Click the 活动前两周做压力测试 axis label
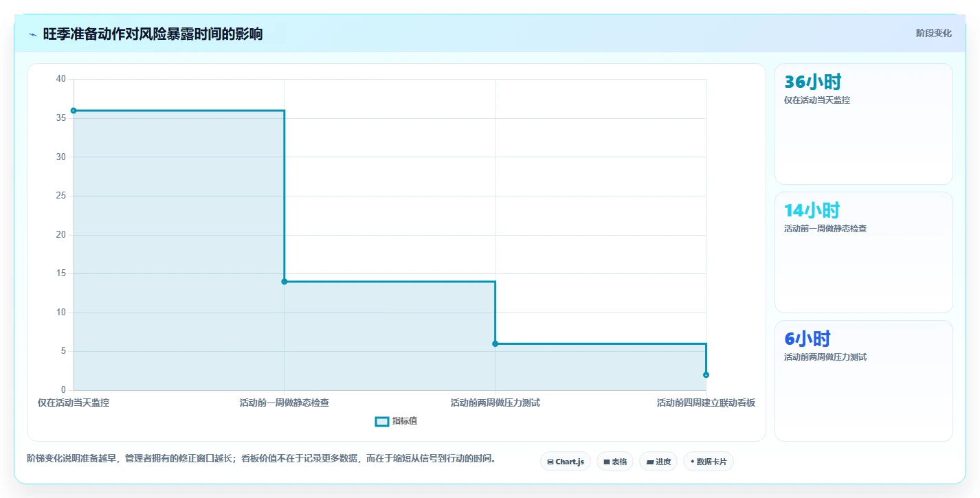The height and width of the screenshot is (498, 980). click(x=495, y=403)
